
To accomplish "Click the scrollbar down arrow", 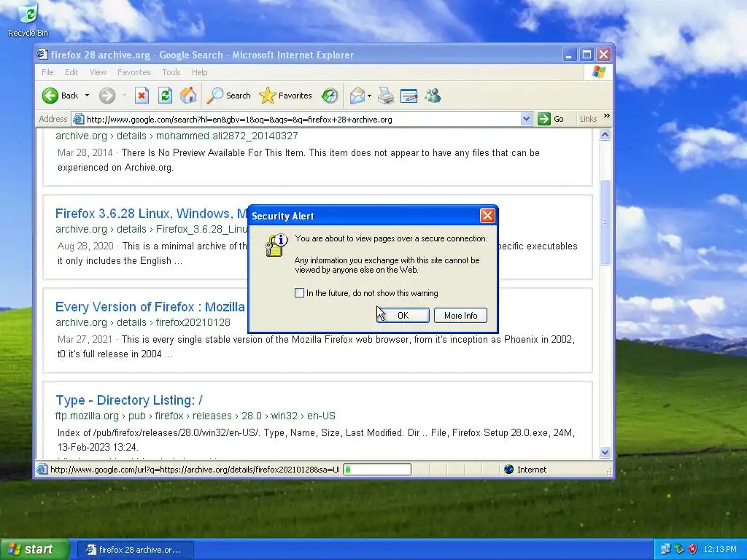I will tap(605, 452).
